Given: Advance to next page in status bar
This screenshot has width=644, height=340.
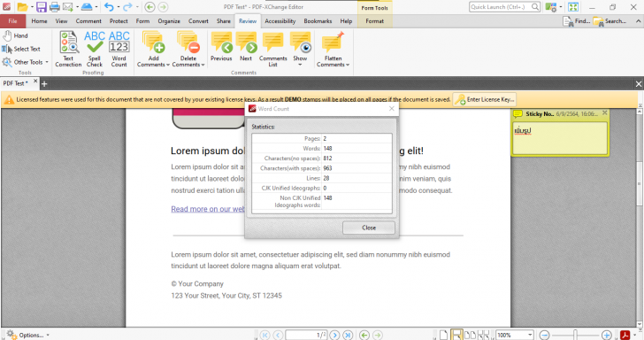Looking at the screenshot, I should click(x=334, y=335).
